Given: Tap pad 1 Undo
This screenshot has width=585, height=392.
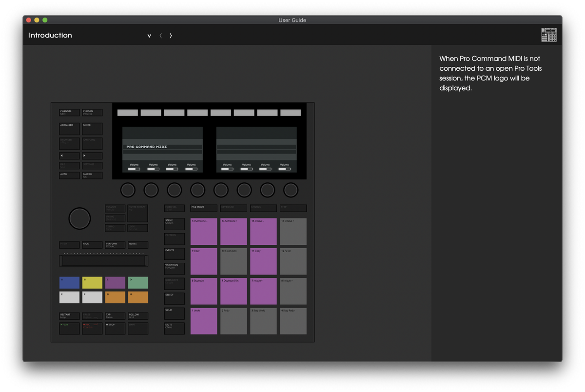Looking at the screenshot, I should click(204, 321).
